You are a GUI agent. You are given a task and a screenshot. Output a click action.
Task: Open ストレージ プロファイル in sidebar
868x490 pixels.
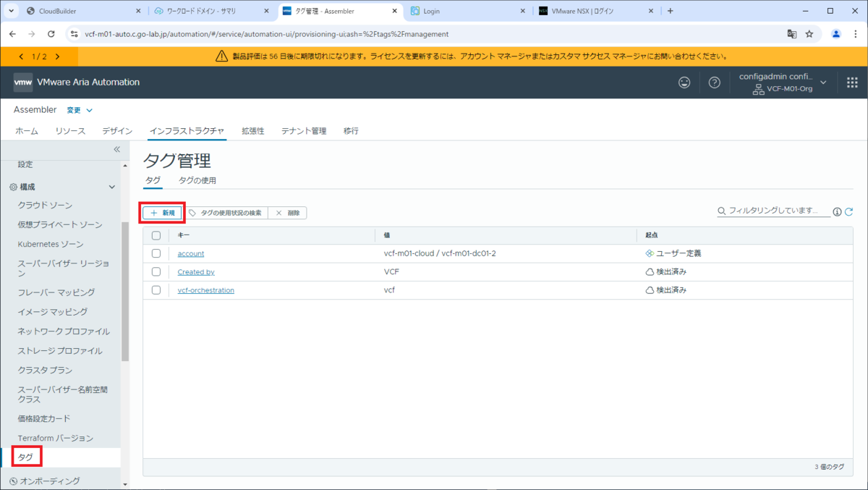(x=60, y=351)
